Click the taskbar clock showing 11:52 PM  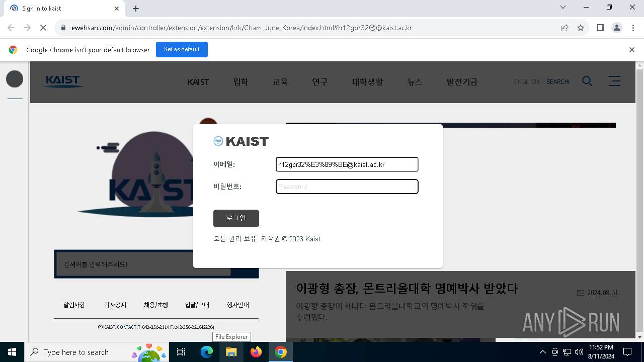[601, 352]
